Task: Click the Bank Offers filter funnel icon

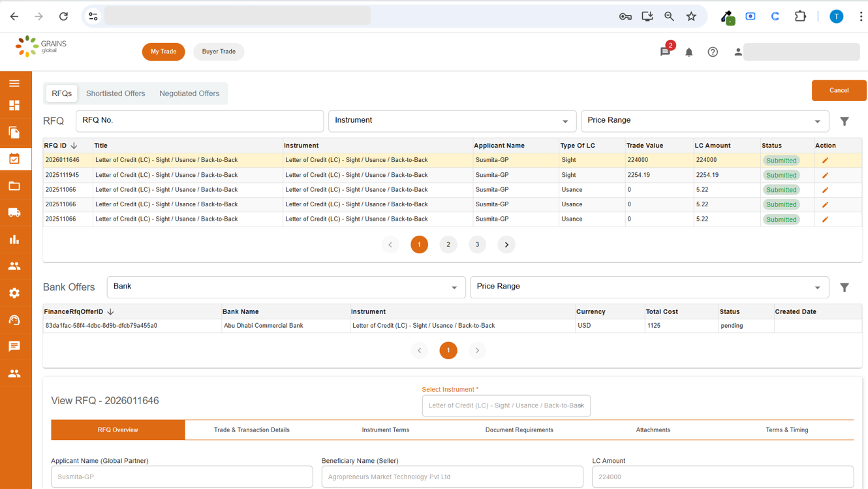Action: tap(845, 288)
